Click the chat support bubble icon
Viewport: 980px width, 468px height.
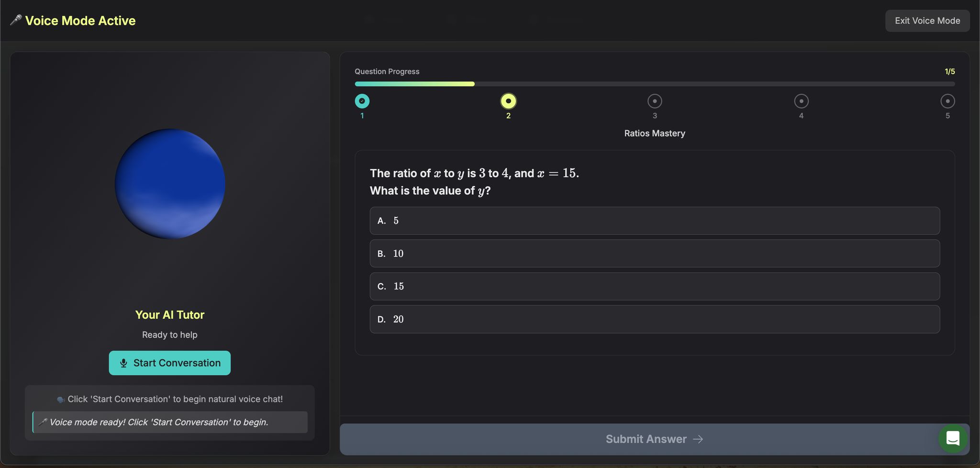pyautogui.click(x=953, y=438)
